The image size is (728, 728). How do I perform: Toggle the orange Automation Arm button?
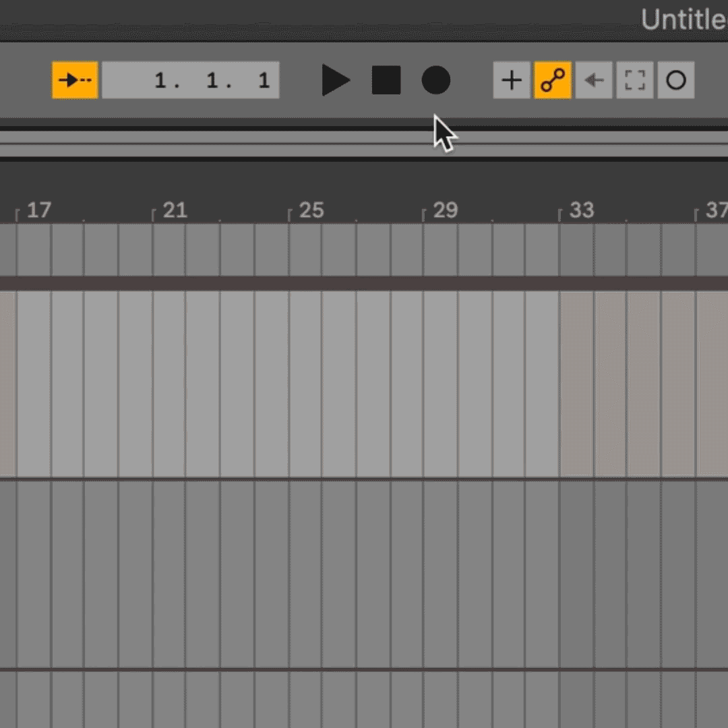(x=553, y=80)
